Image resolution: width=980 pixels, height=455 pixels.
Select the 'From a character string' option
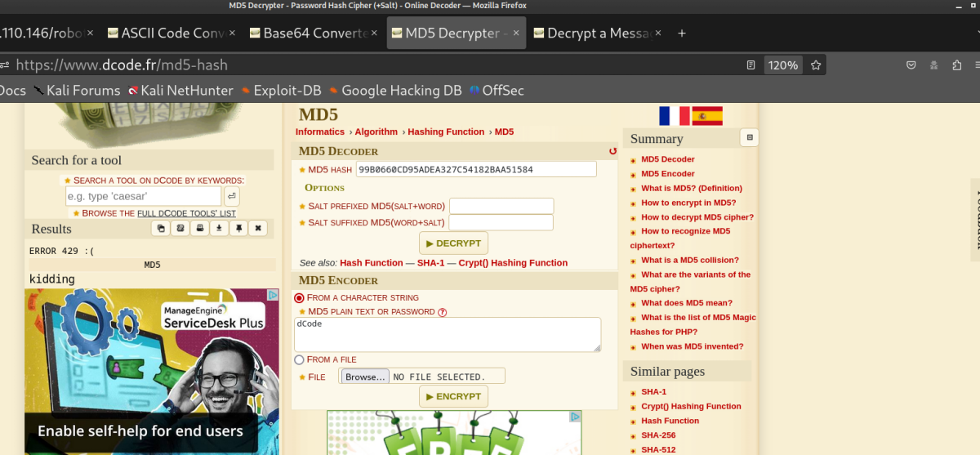coord(299,298)
